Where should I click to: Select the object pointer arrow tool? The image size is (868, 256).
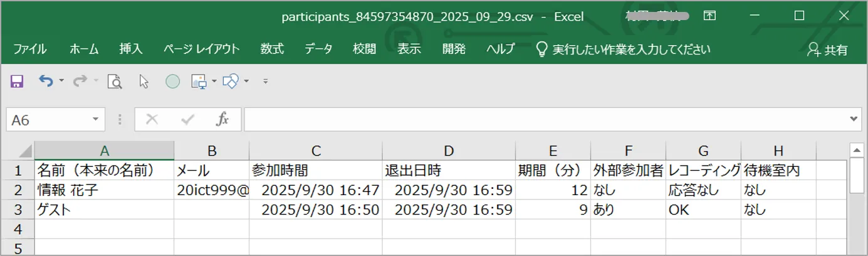(144, 81)
